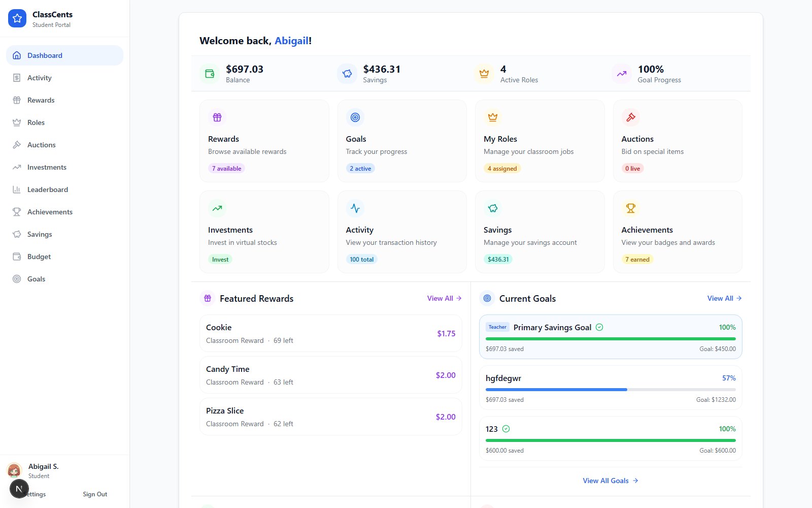Open Rewards page from the sidebar
The width and height of the screenshot is (812, 508).
(64, 100)
